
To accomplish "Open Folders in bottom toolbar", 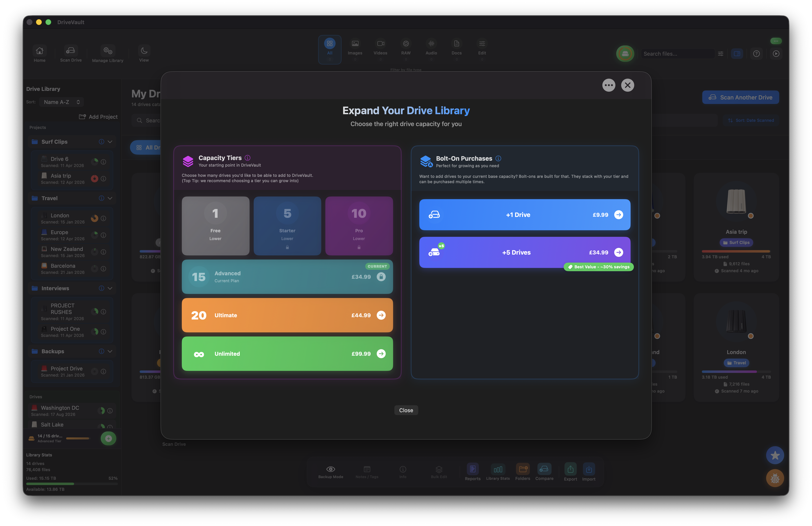I will click(x=523, y=472).
